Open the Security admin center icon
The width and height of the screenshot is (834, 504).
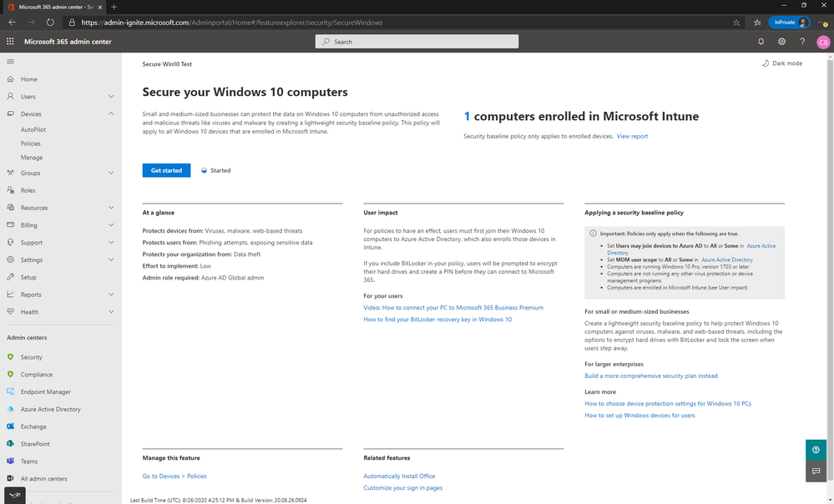[10, 357]
